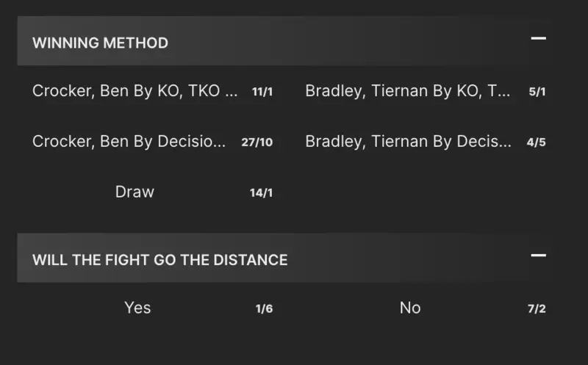This screenshot has height=365, width=588.
Task: Select Bradley, Tiernan By KO label
Action: [407, 92]
